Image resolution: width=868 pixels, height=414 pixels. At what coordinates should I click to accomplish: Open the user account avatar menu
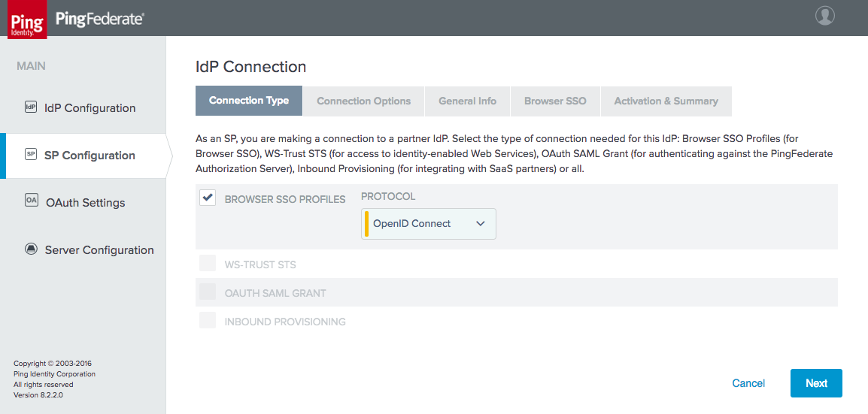825,16
